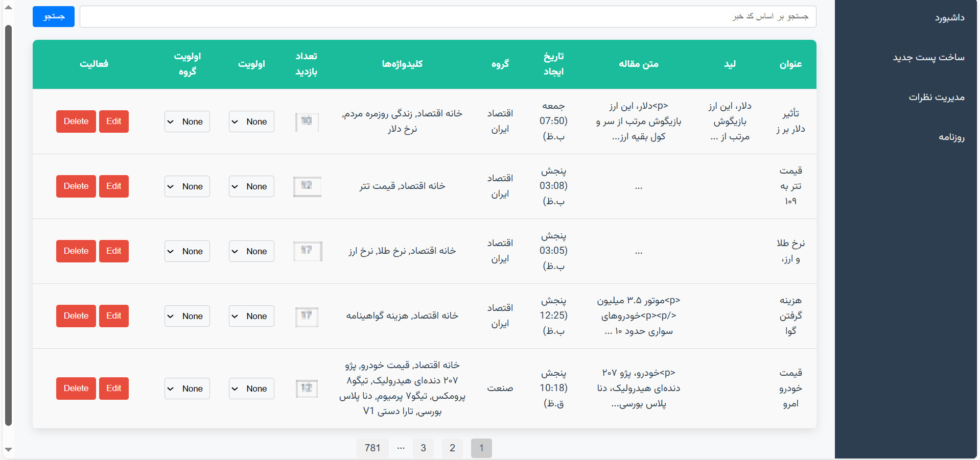Screen dimensions: 980x460
Task: Open group priority dropdown in تأثیر دلار row
Action: pyautogui.click(x=187, y=122)
